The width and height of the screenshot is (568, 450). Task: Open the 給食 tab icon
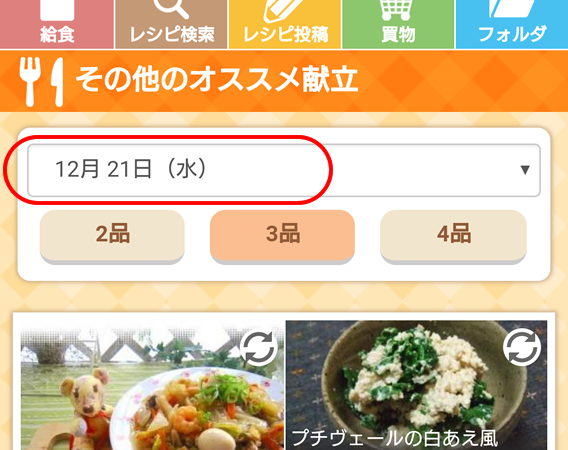[57, 10]
